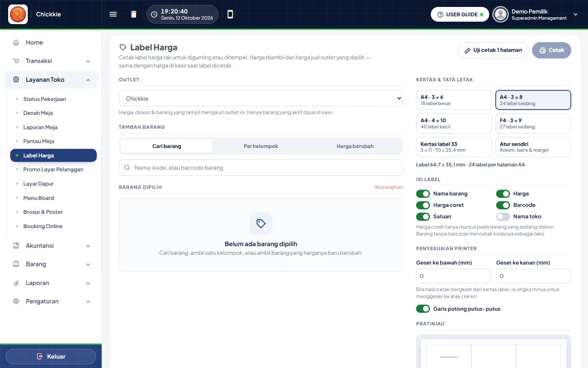Switch to the Harga berubah tab

click(355, 146)
